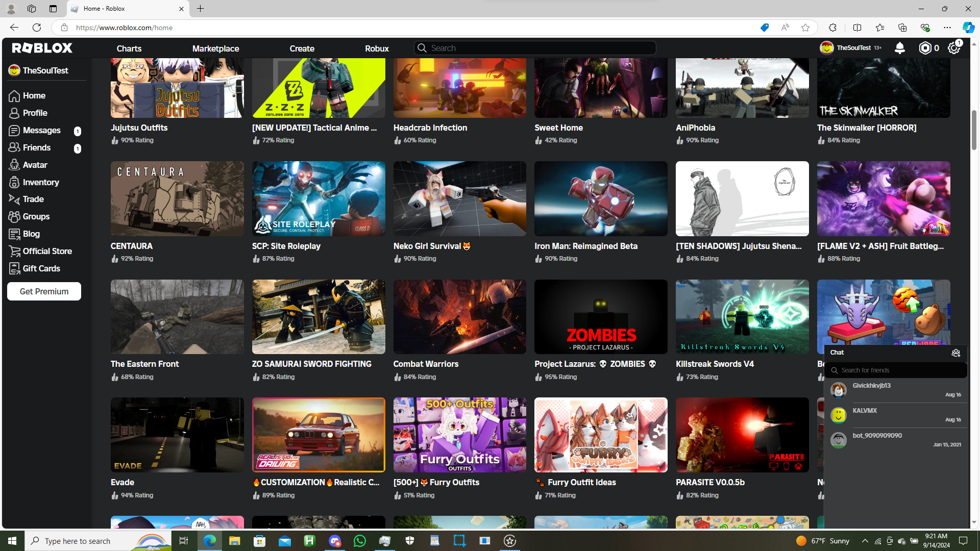Open Inventory from the sidebar

40,182
